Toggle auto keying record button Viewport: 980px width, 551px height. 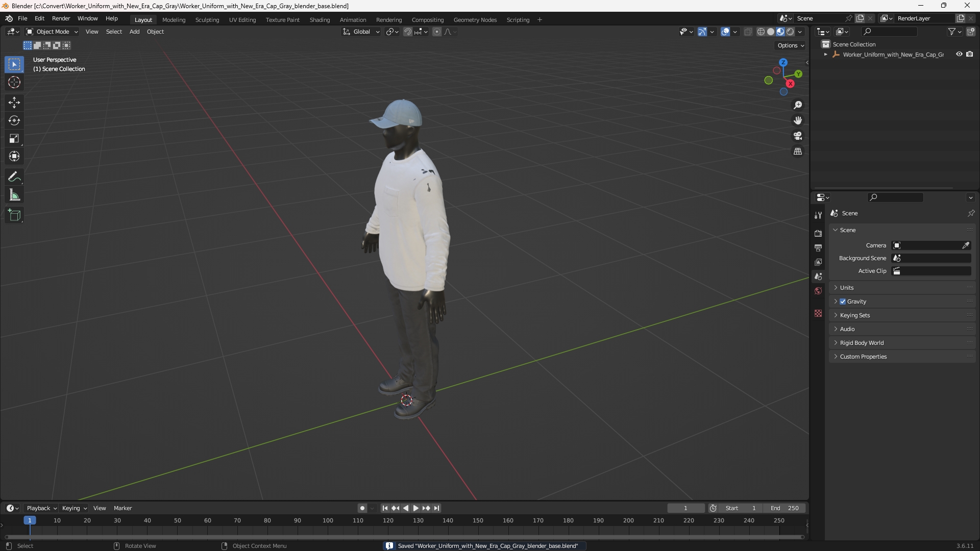(x=362, y=508)
